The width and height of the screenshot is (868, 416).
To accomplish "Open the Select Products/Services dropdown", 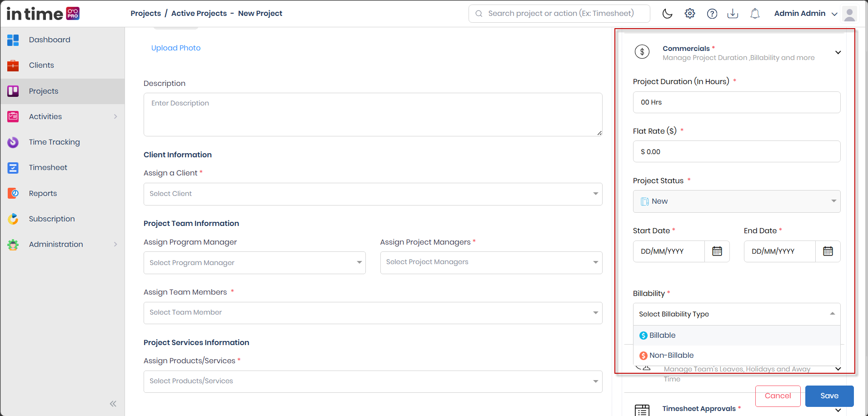I will [373, 381].
